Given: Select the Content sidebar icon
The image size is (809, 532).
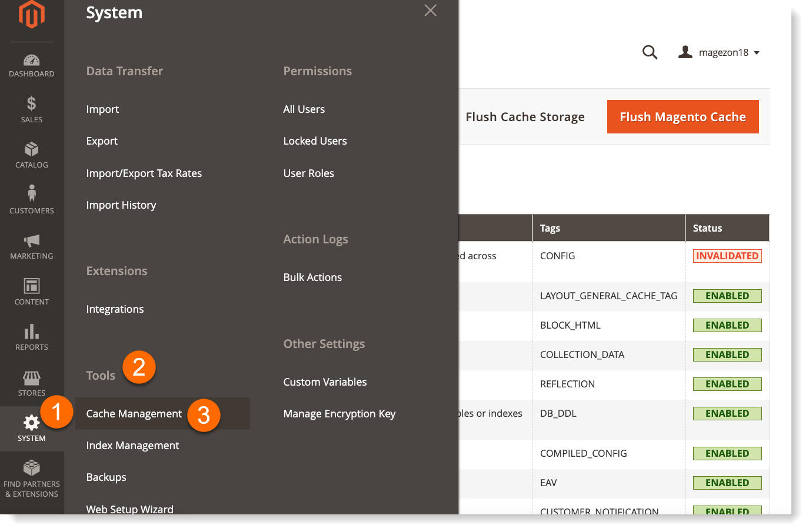Looking at the screenshot, I should (31, 292).
